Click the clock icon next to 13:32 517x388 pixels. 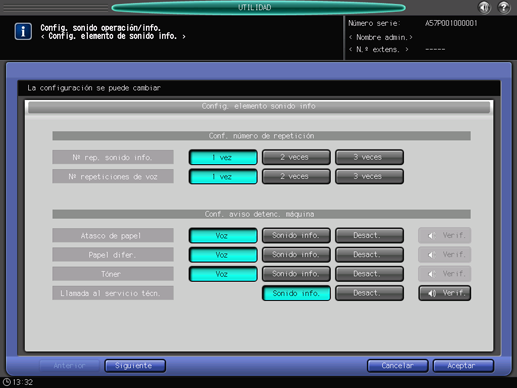click(7, 382)
